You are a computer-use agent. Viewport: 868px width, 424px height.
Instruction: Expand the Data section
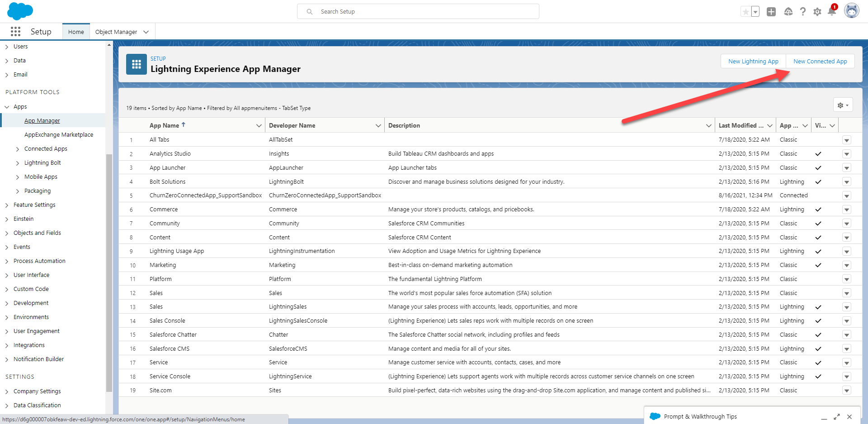coord(7,61)
